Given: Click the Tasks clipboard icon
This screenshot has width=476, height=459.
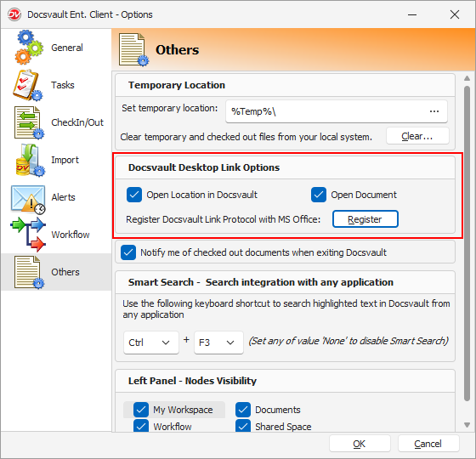Looking at the screenshot, I should 27,85.
